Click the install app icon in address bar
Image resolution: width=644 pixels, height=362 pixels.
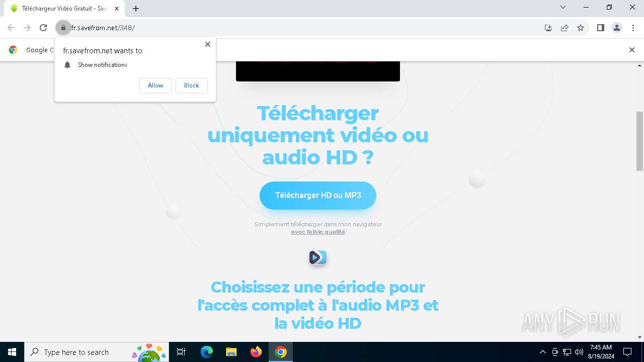click(x=548, y=28)
